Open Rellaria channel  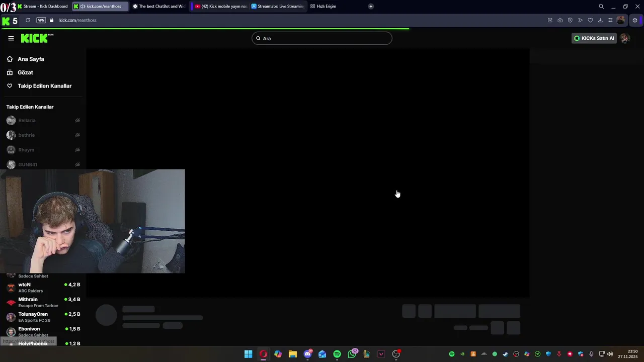click(x=27, y=121)
